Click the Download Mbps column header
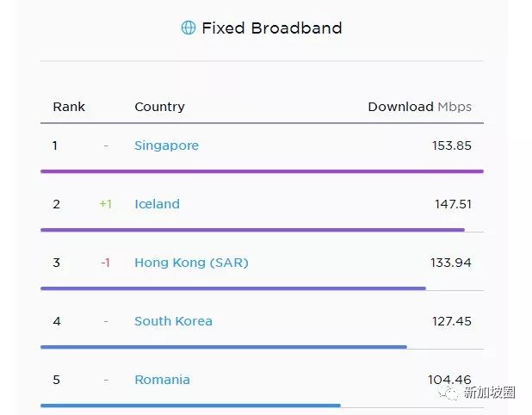Image resolution: width=532 pixels, height=415 pixels. coord(419,107)
